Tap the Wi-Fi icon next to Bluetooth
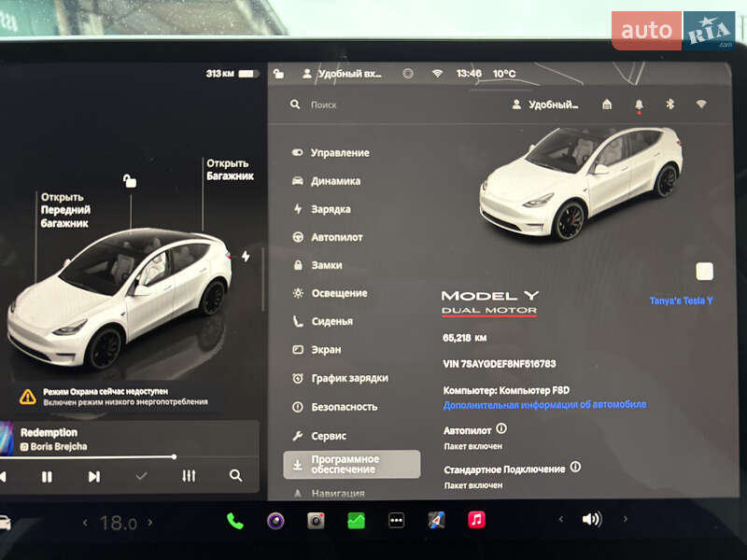 point(700,105)
